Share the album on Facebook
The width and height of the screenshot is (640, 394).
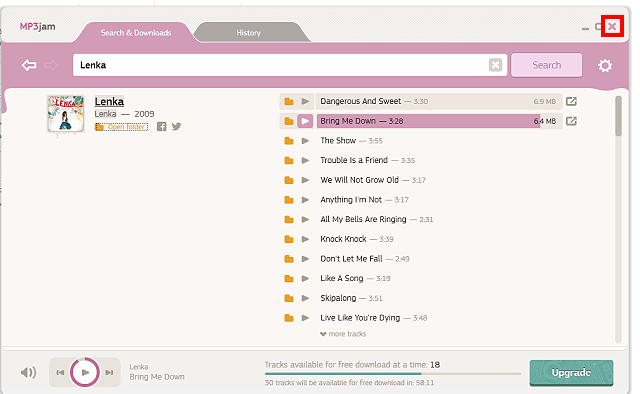(162, 127)
